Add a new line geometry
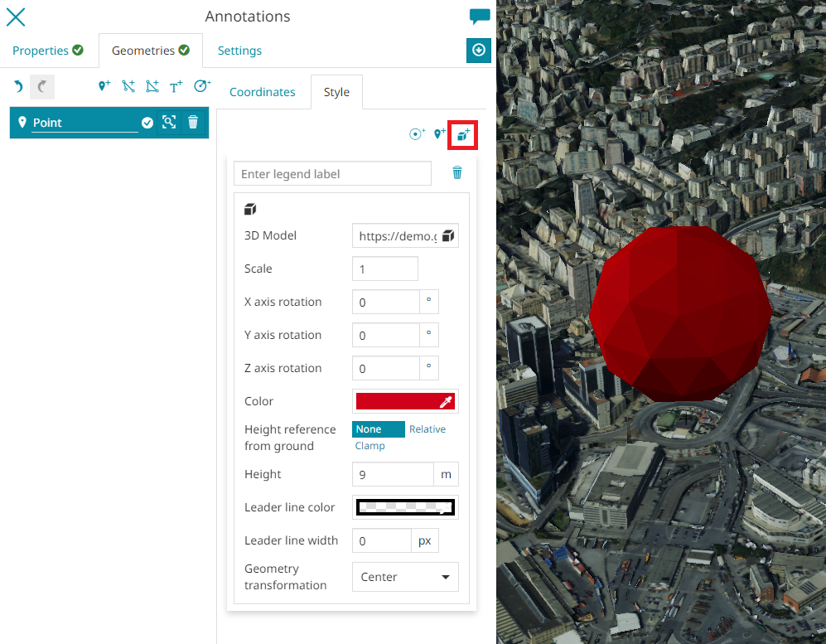The height and width of the screenshot is (644, 826). click(x=128, y=86)
